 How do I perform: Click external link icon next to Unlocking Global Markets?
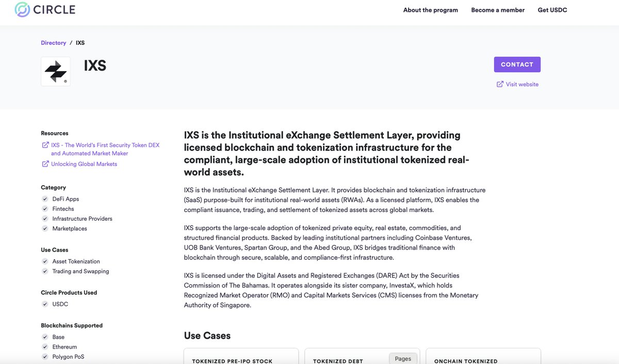click(45, 164)
